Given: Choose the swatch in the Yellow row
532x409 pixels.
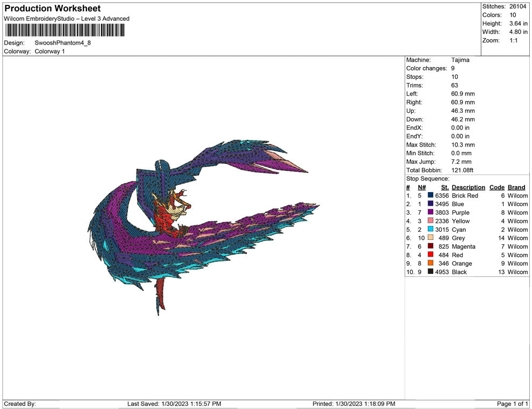Looking at the screenshot, I should (430, 221).
